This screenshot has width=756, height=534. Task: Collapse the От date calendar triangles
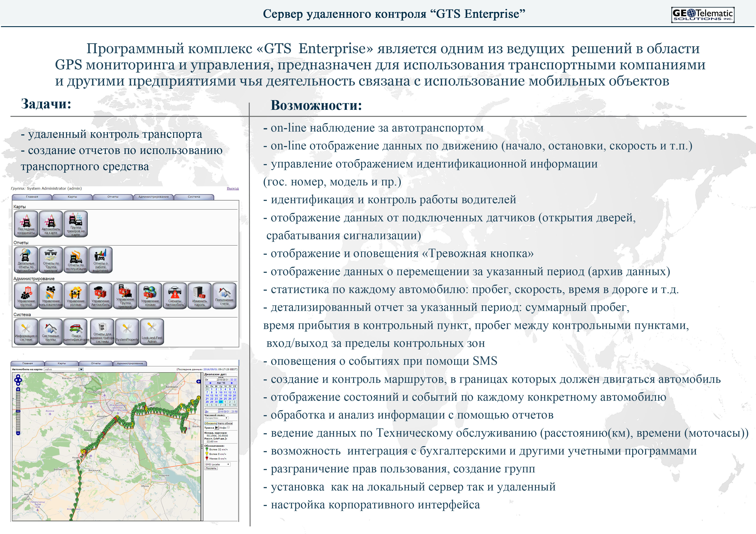pos(221,377)
